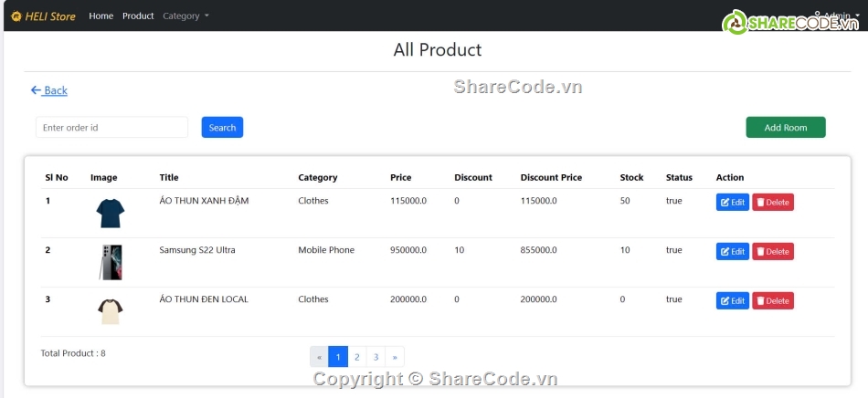
Task: Open navy t-shirt product thumbnail
Action: (111, 214)
